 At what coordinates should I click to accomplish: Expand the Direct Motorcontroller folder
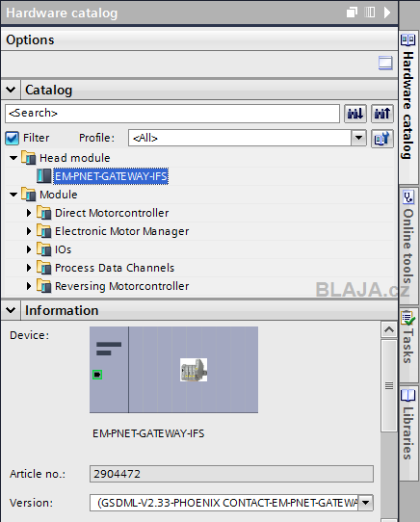(x=29, y=213)
